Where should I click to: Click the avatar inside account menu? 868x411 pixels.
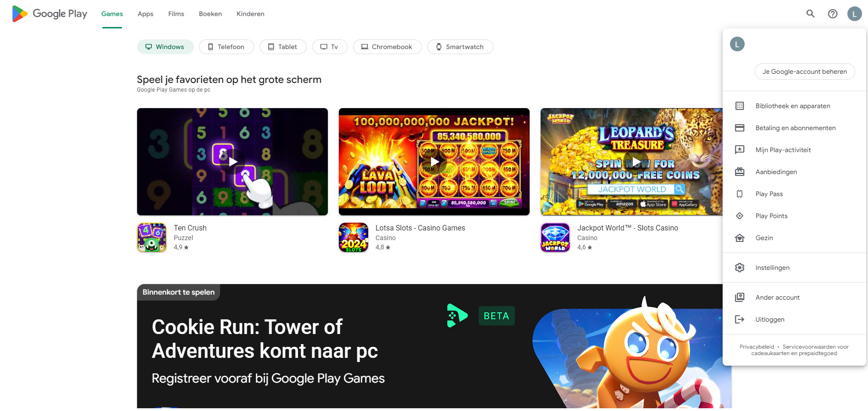(737, 44)
